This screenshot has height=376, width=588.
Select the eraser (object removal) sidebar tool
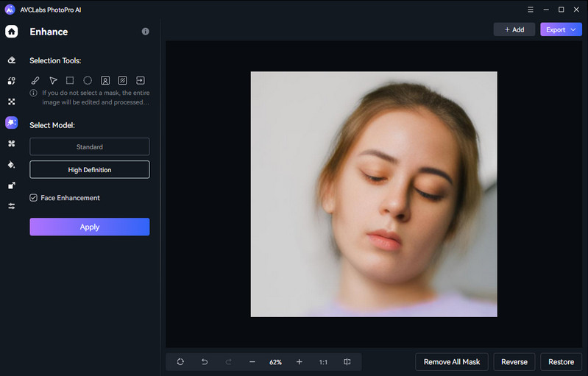tap(12, 60)
